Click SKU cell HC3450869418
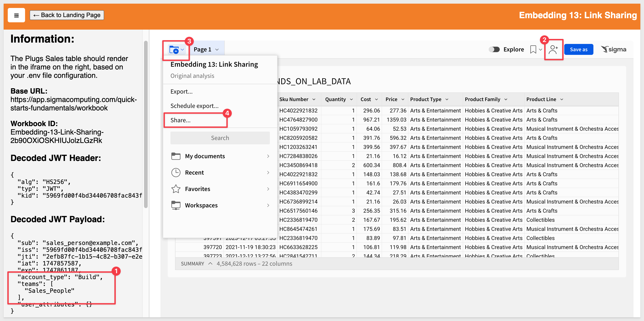The width and height of the screenshot is (644, 321). [299, 165]
